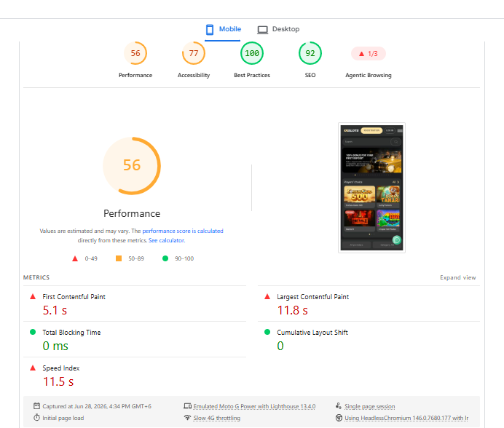Click the Agentic Browsing 1/3 badge
Image resolution: width=504 pixels, height=428 pixels.
coord(369,54)
